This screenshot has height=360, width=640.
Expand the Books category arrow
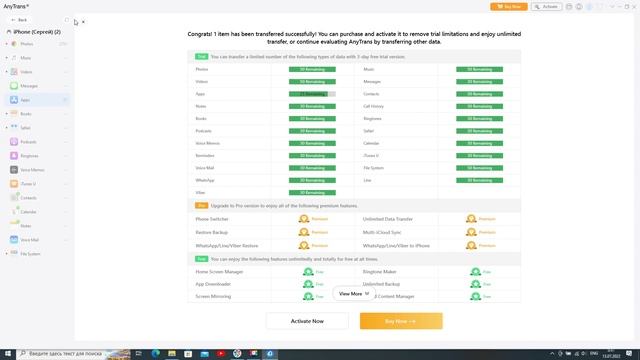click(7, 113)
